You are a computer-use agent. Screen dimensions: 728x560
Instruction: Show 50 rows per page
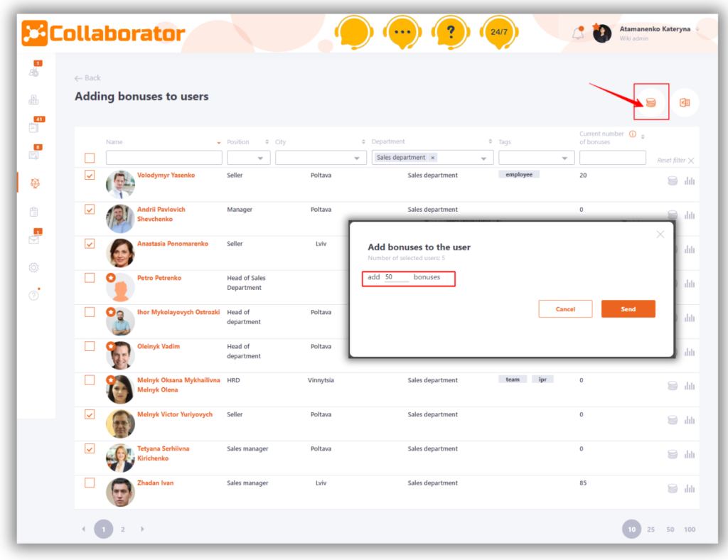click(670, 529)
